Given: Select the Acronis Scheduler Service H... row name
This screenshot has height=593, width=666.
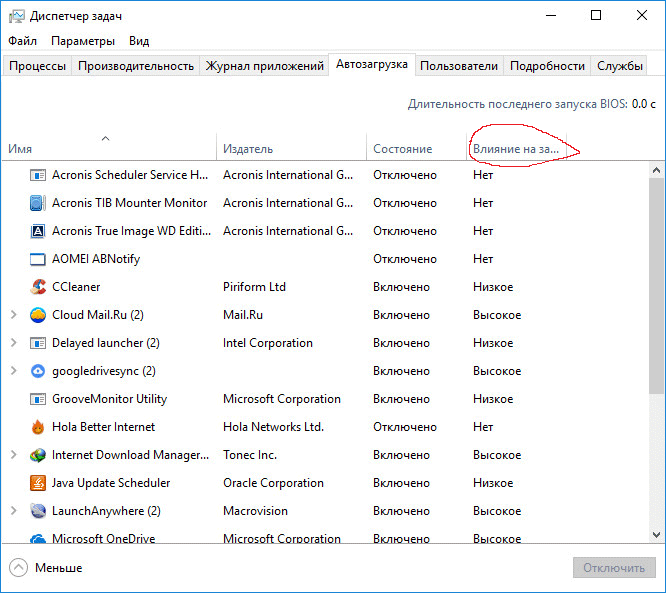Looking at the screenshot, I should coord(130,175).
